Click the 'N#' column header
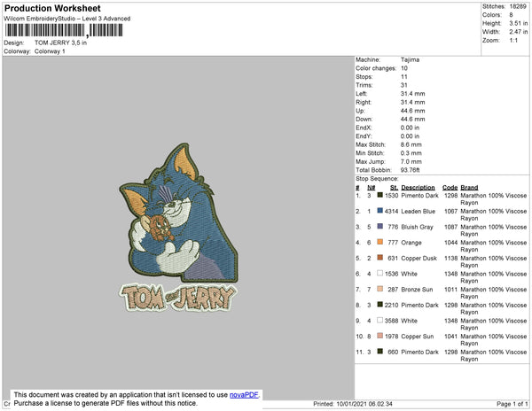Viewport: 532px width, 411px height. pos(372,188)
